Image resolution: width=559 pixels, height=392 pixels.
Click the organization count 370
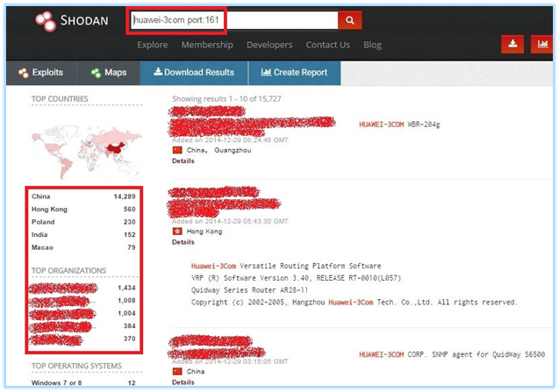(x=129, y=339)
